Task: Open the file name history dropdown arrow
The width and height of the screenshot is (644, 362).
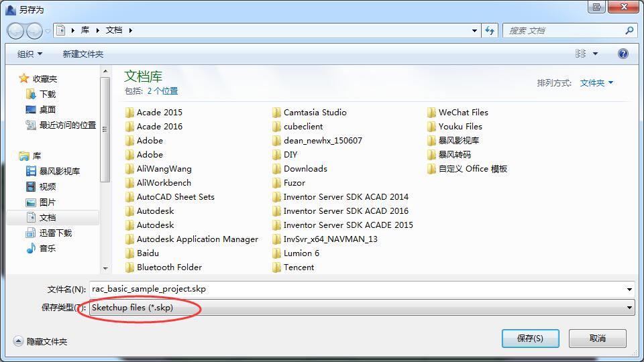Action: click(629, 290)
